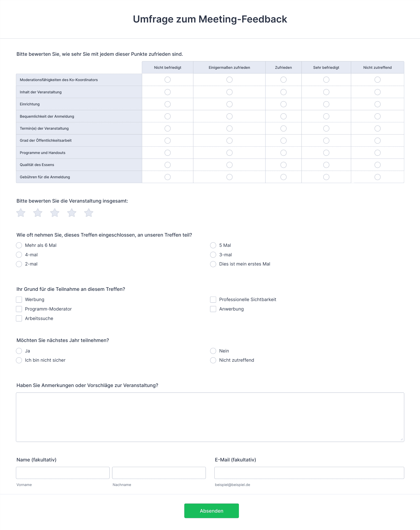Mark Moderationsfähigkeiten des Ko-Koordinators as Nicht befriedigt

[x=168, y=80]
